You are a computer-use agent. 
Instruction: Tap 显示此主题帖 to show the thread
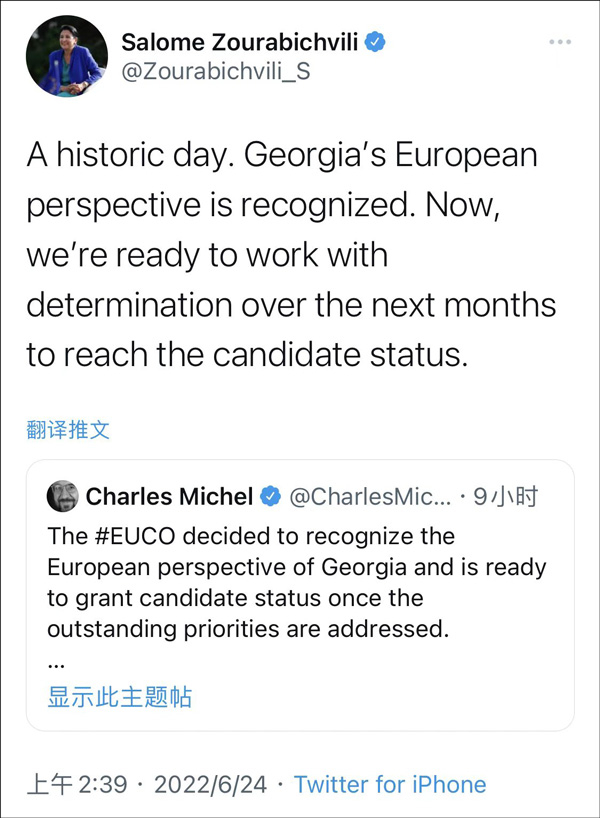(119, 697)
